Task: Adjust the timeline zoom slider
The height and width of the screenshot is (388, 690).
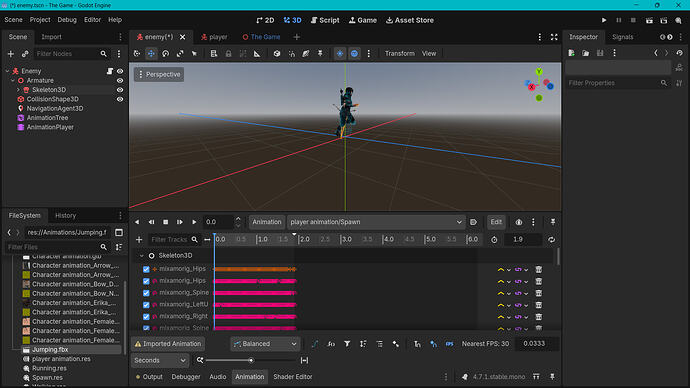Action: (x=251, y=360)
